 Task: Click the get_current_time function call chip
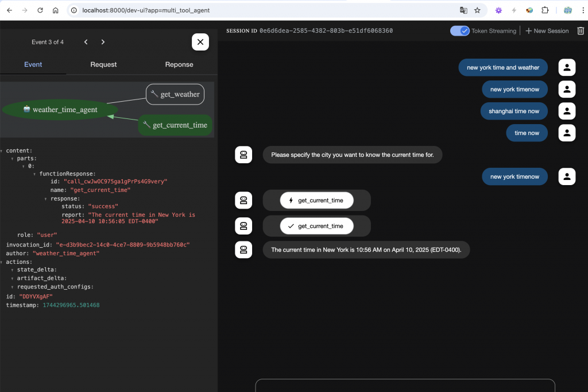tap(316, 201)
